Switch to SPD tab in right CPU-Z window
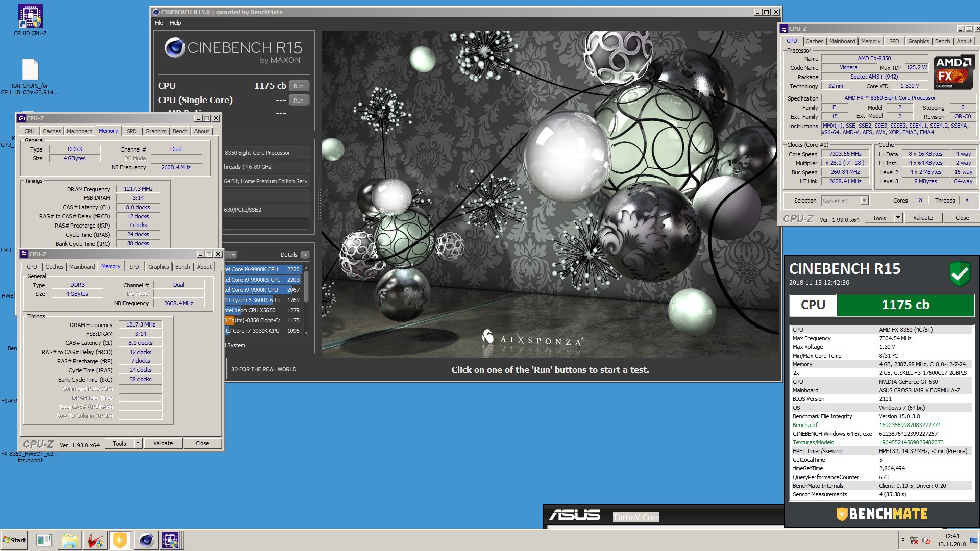This screenshot has width=980, height=551. [x=894, y=41]
